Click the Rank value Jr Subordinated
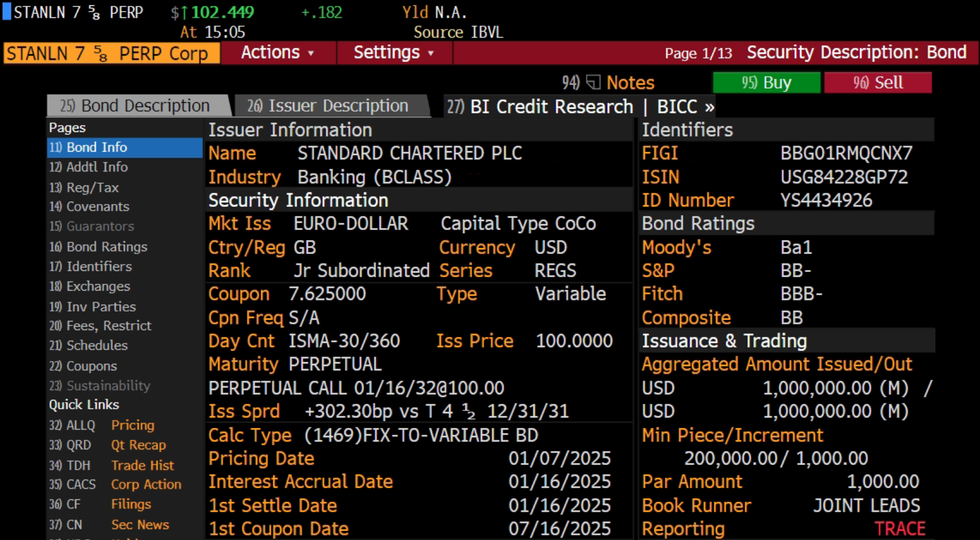This screenshot has width=980, height=540. [x=361, y=270]
